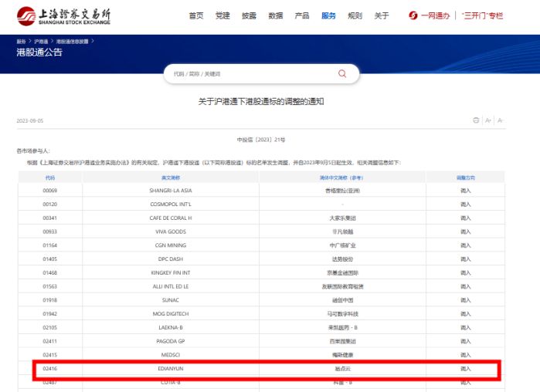Click 调入 in the SHANGRI-LA ASIA row
The image size is (540, 392).
click(466, 191)
